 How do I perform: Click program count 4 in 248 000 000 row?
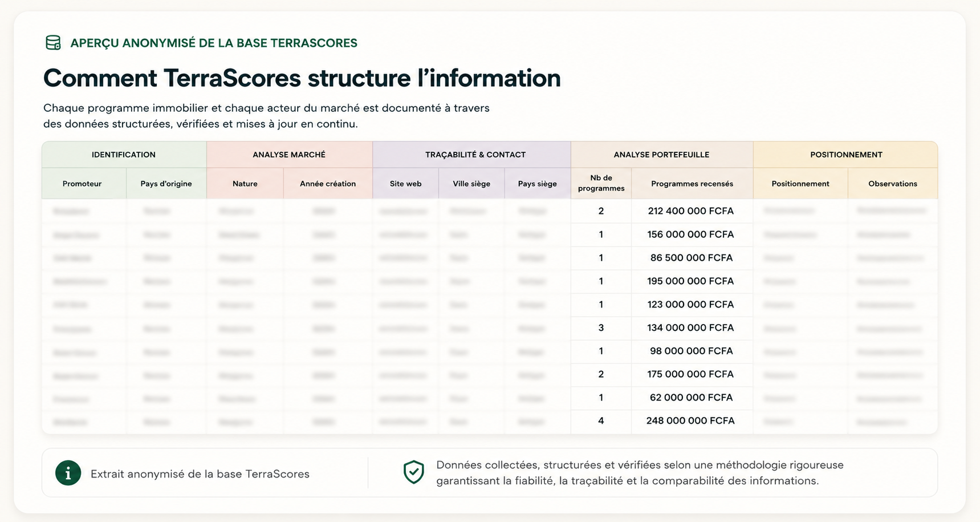point(601,421)
